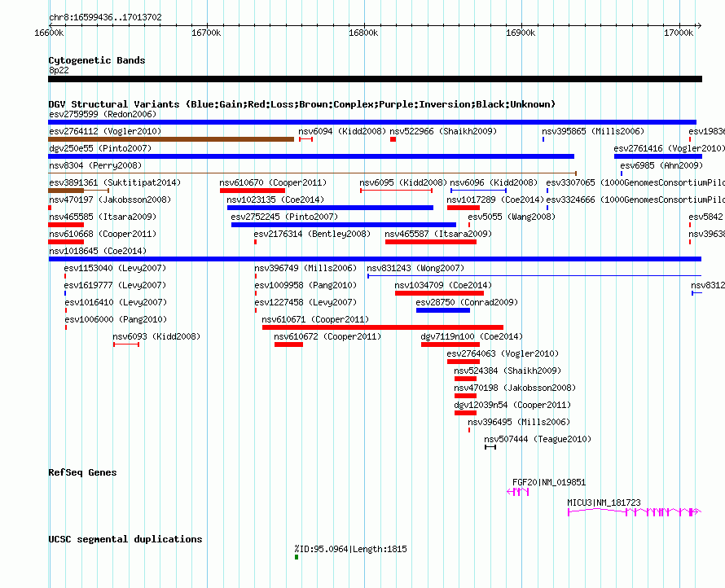This screenshot has height=588, width=725.
Task: Select the black 8p22 cytogenetic band bar
Action: pos(375,79)
